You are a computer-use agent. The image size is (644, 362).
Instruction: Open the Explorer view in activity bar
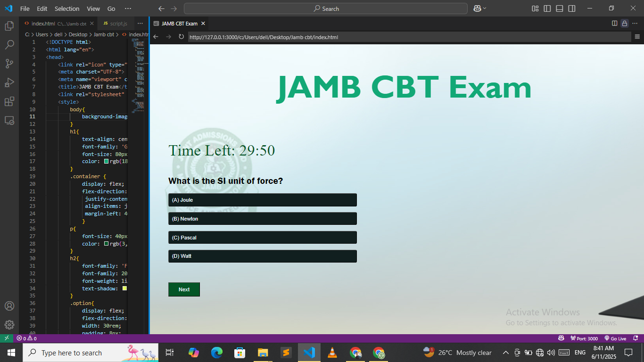pos(9,26)
